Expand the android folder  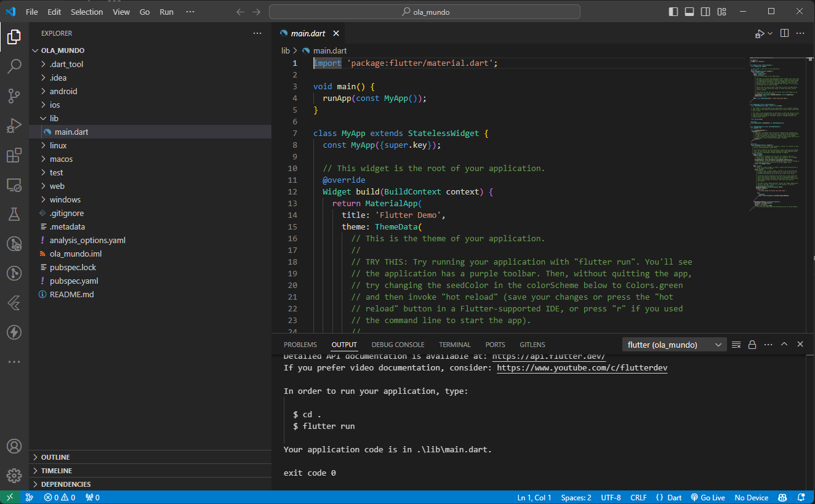pyautogui.click(x=63, y=91)
